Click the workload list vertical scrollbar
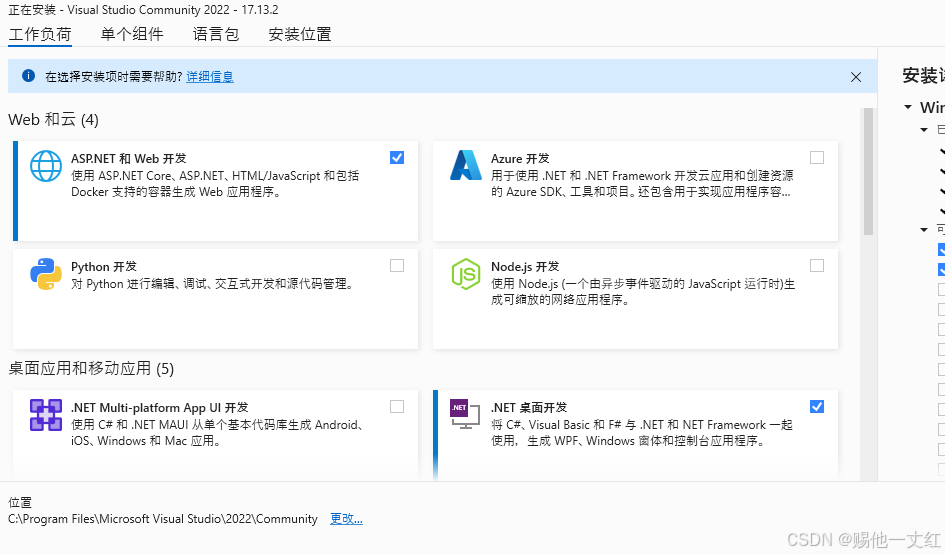The width and height of the screenshot is (945, 555). tap(868, 171)
